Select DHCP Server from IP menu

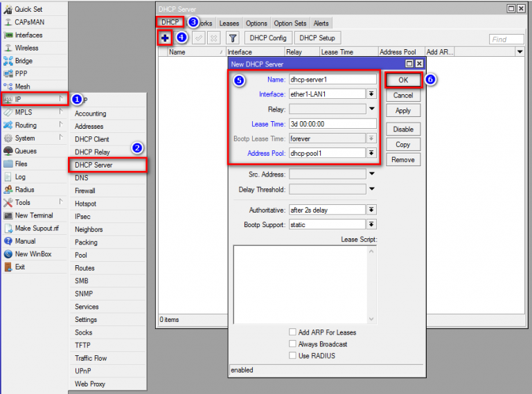(94, 165)
